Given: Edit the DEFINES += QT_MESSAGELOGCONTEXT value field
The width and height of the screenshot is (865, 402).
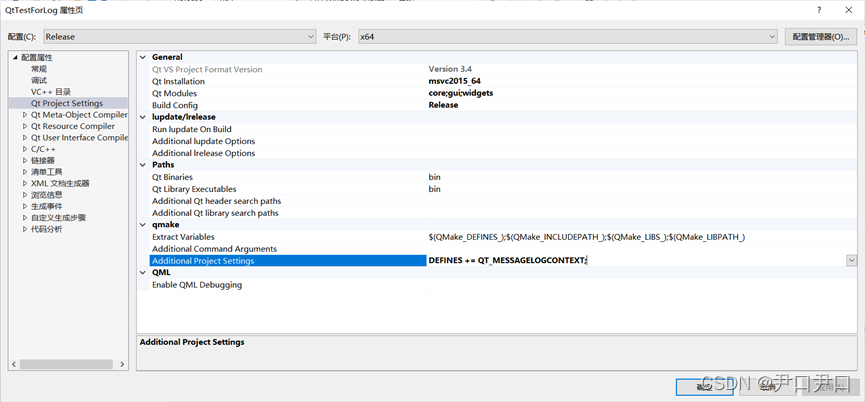Looking at the screenshot, I should [x=636, y=261].
